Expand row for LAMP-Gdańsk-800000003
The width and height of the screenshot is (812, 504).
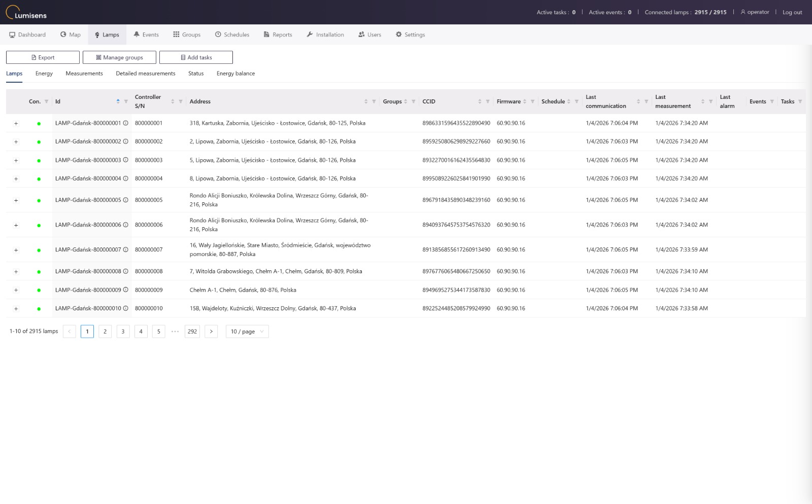[x=16, y=161]
